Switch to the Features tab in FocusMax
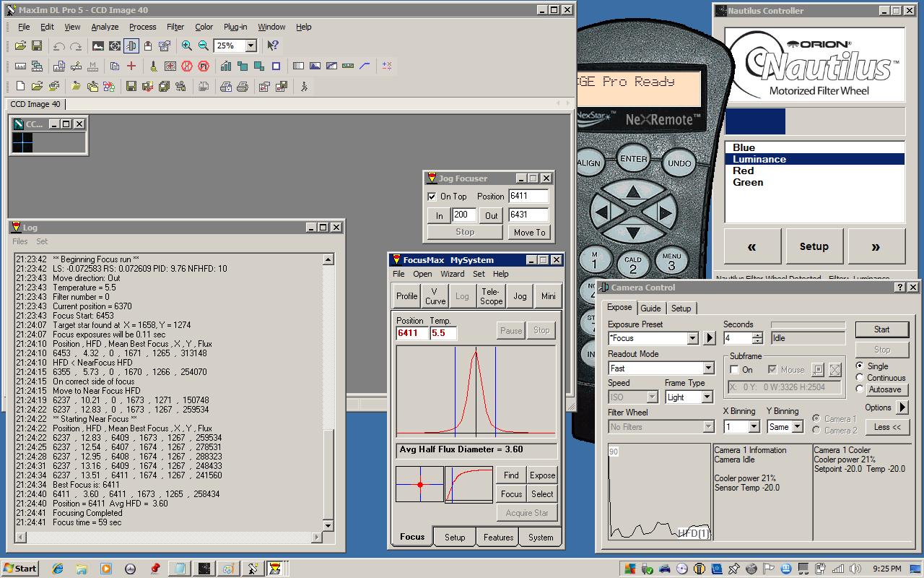 pos(498,538)
